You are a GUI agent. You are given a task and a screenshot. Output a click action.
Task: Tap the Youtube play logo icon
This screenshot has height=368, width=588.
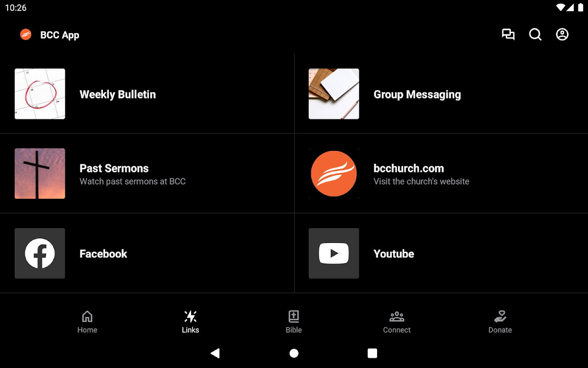[x=334, y=253]
